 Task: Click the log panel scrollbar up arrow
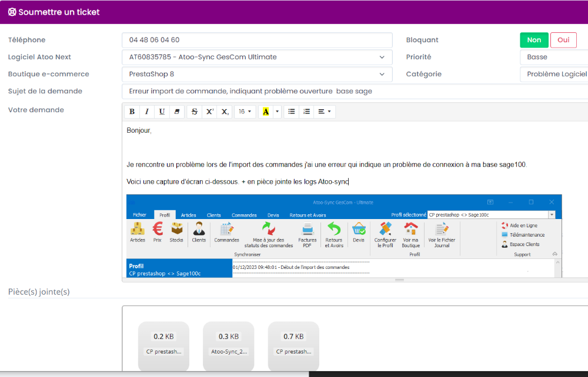557,262
